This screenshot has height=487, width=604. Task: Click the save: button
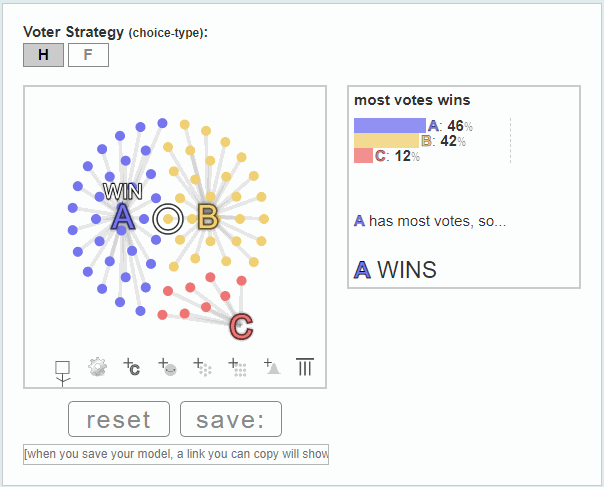click(231, 419)
